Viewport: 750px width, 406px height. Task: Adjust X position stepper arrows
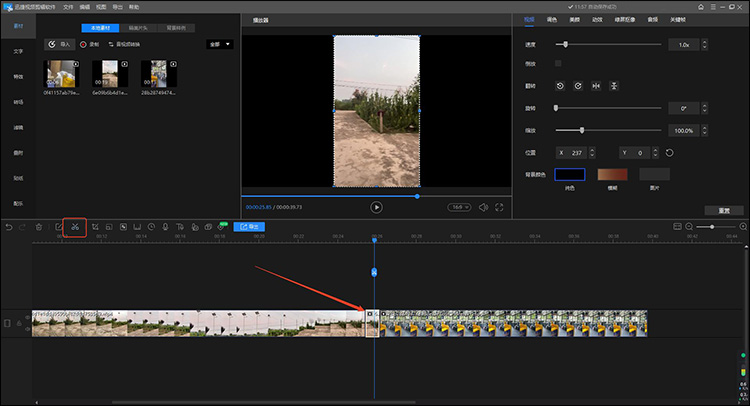[592, 153]
